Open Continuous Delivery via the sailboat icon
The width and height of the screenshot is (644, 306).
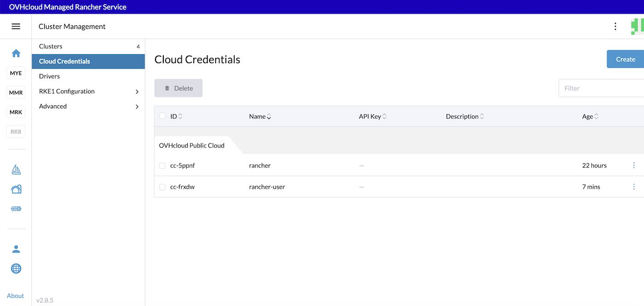(x=16, y=169)
